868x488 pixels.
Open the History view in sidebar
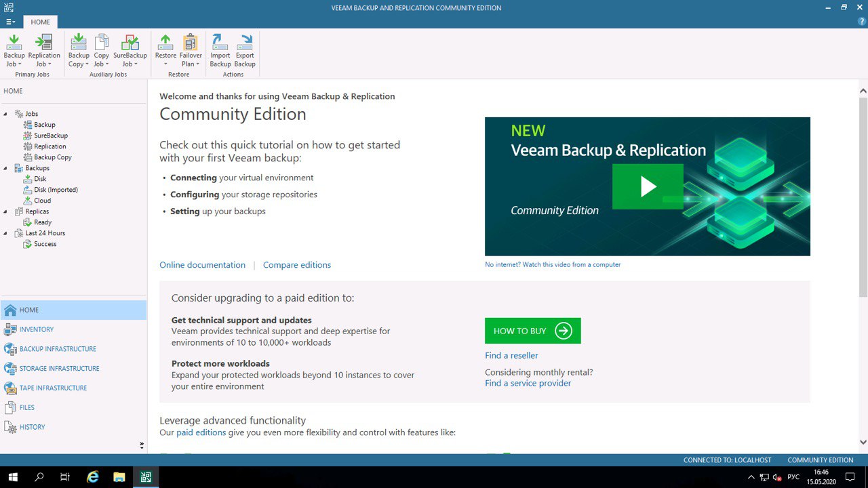(x=73, y=428)
